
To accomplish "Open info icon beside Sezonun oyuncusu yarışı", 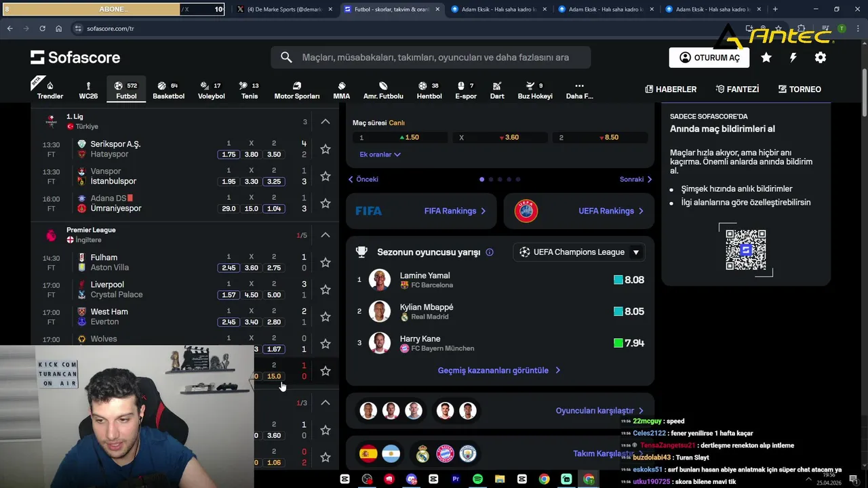I will [x=490, y=252].
